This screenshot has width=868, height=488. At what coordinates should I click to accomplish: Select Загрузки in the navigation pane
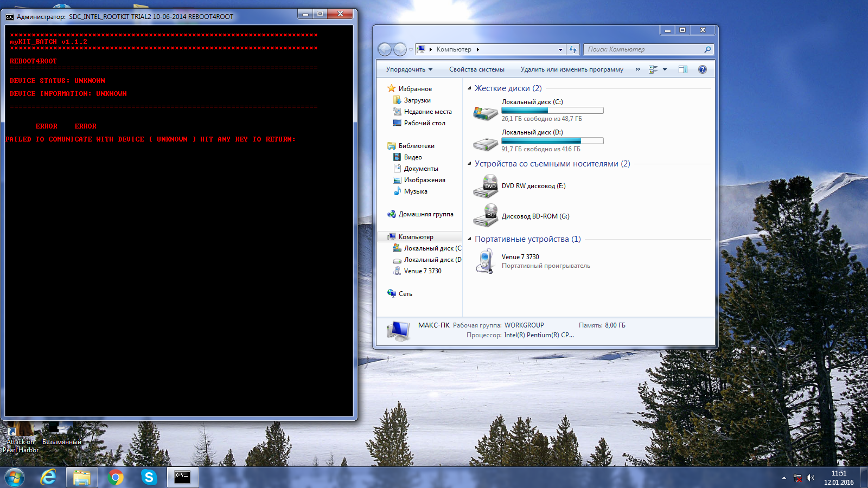[x=417, y=100]
